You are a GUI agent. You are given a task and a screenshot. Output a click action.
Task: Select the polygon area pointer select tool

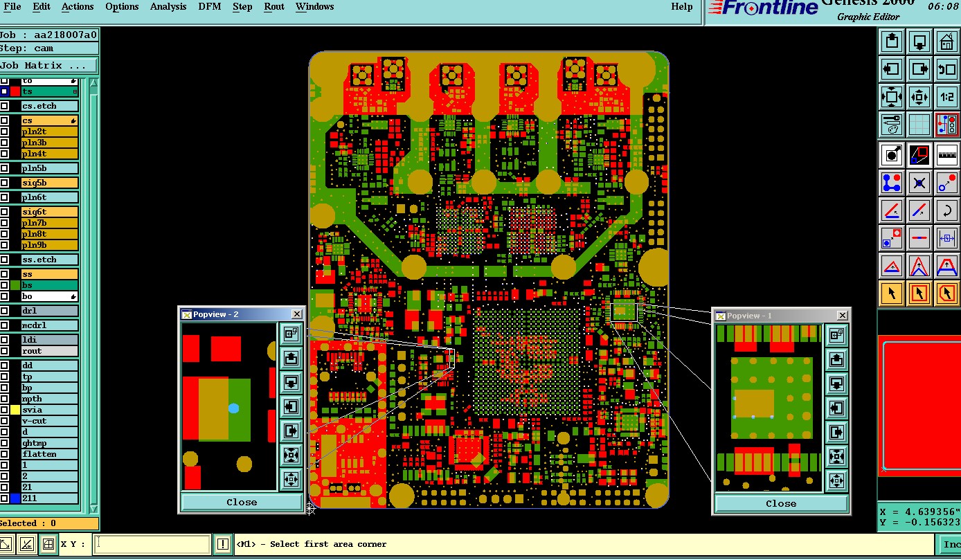click(x=946, y=293)
